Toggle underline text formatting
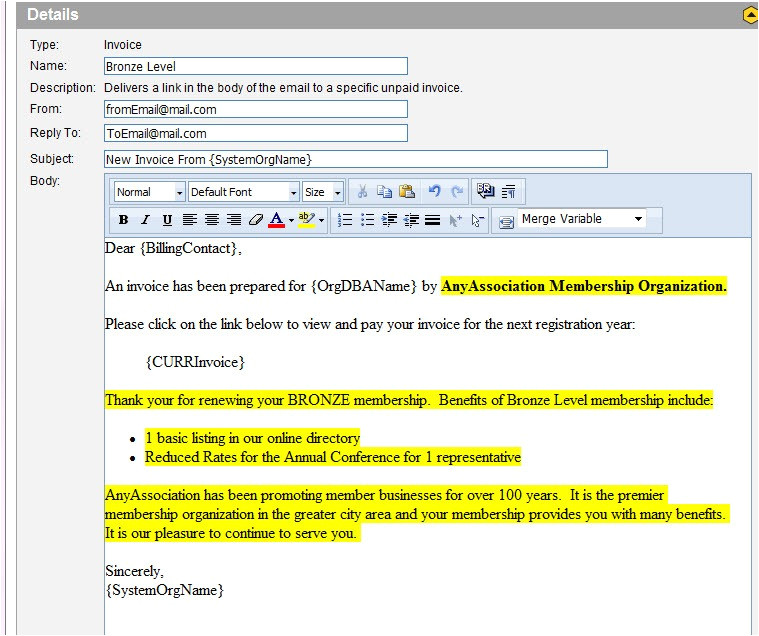This screenshot has height=636, width=759. [x=166, y=220]
